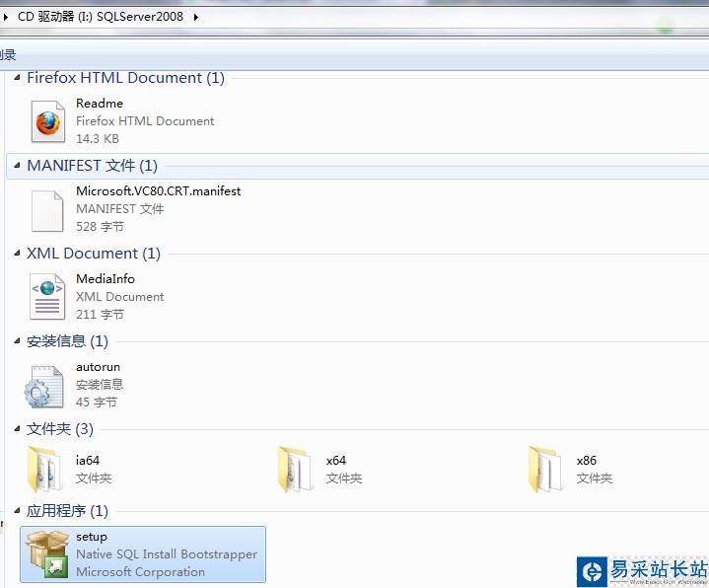Click the Firefox HTML Document (1) header

[x=125, y=77]
